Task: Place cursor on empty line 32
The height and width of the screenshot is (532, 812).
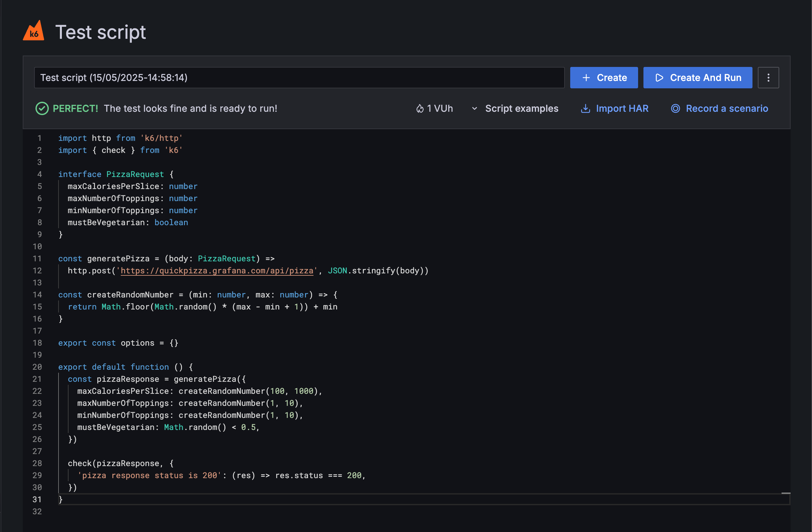Action: pos(205,511)
